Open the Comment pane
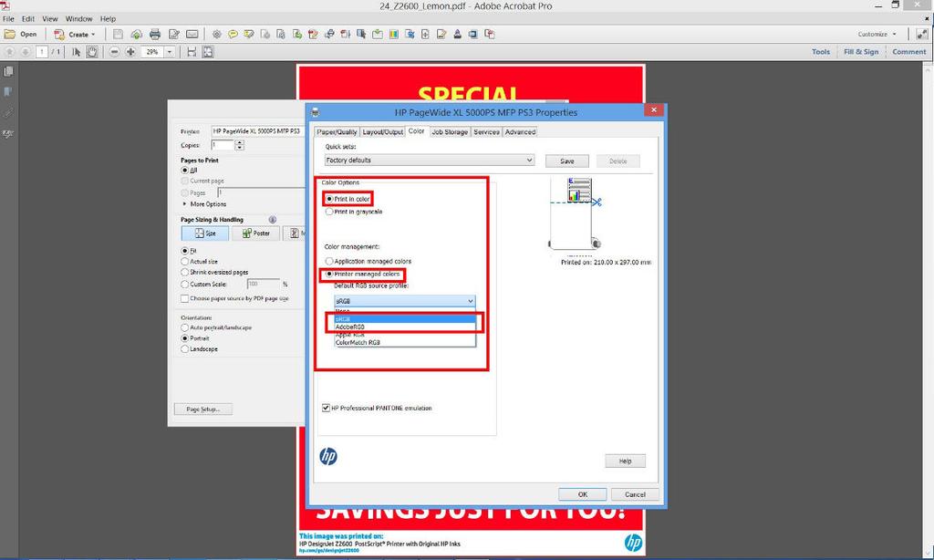The width and height of the screenshot is (934, 560). coord(909,52)
